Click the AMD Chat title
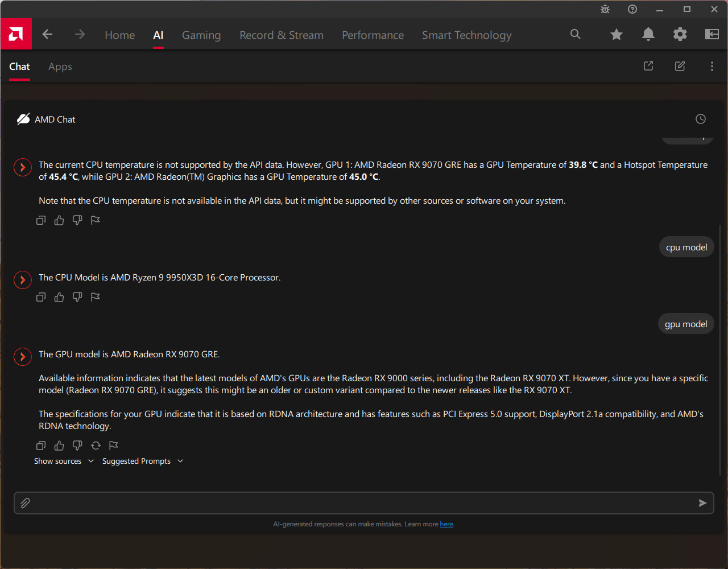728x569 pixels. click(x=55, y=119)
